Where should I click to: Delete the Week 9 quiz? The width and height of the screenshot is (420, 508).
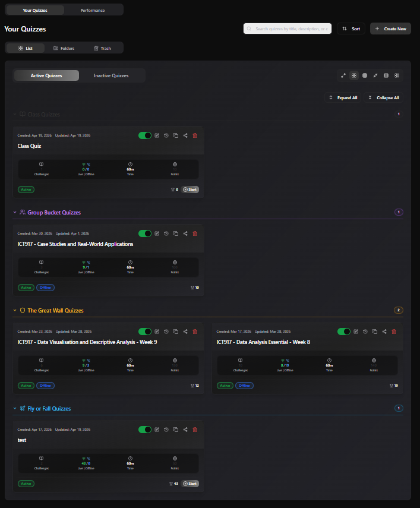click(x=195, y=332)
